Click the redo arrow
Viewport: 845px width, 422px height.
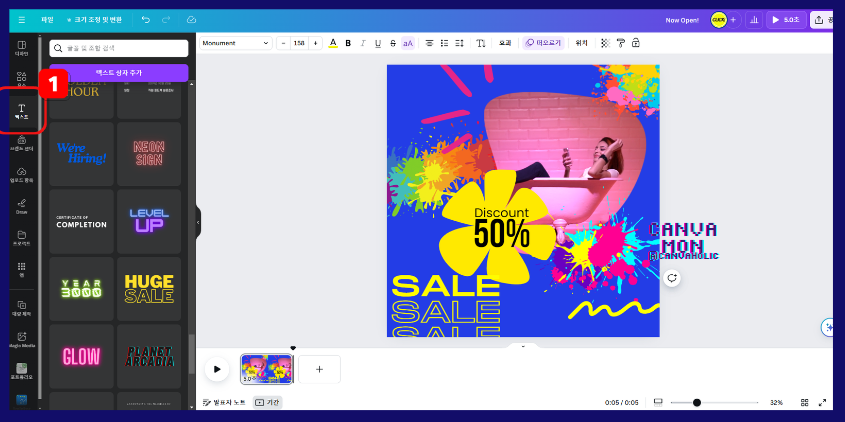(167, 20)
